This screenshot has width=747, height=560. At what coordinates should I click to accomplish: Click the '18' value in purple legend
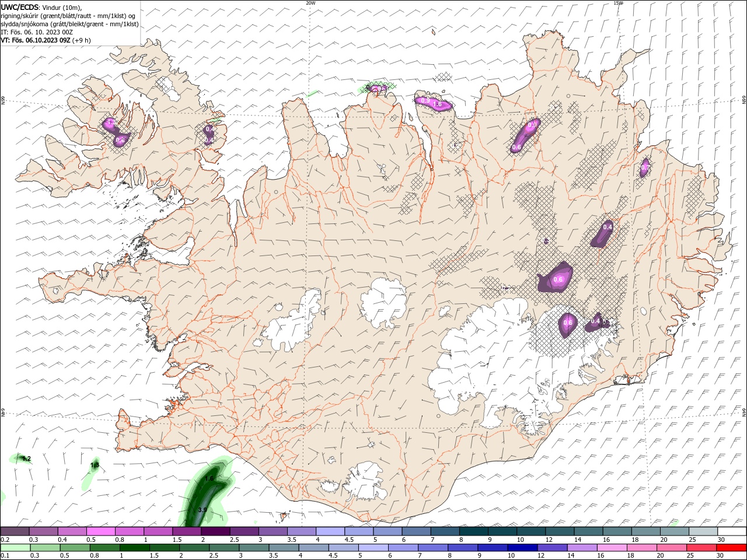tap(635, 540)
